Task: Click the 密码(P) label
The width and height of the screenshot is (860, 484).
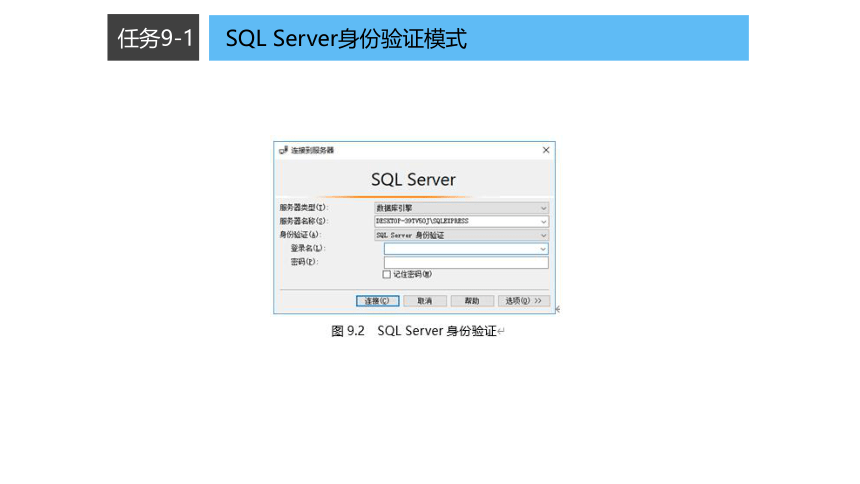Action: 304,262
